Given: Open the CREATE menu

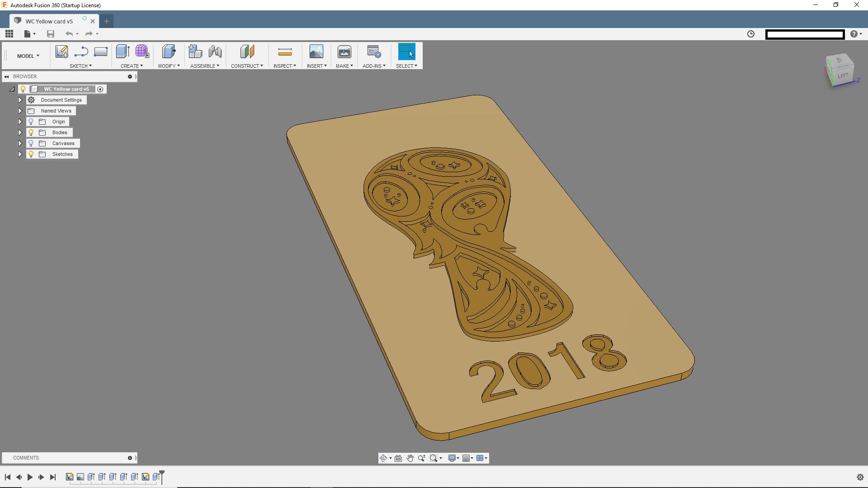Looking at the screenshot, I should click(132, 66).
